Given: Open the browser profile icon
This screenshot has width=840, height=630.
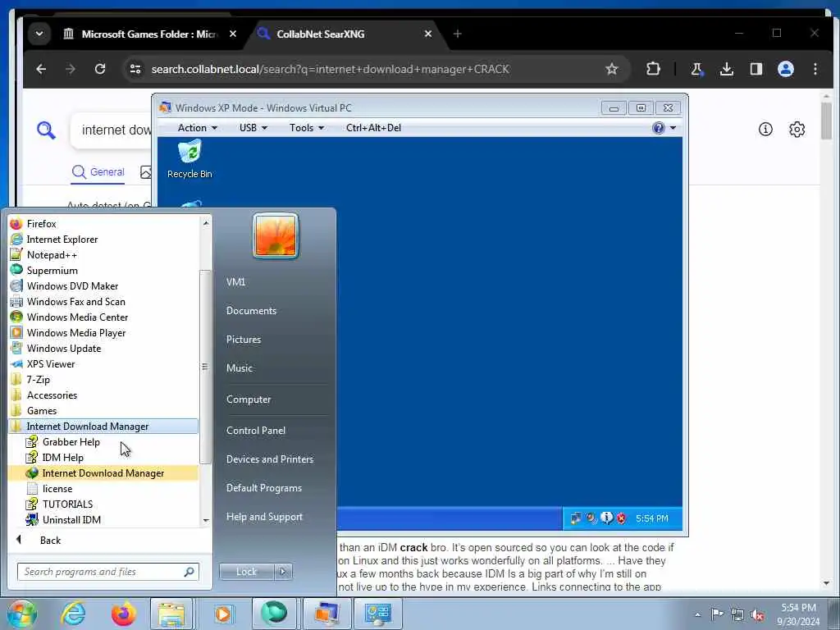Looking at the screenshot, I should (785, 69).
